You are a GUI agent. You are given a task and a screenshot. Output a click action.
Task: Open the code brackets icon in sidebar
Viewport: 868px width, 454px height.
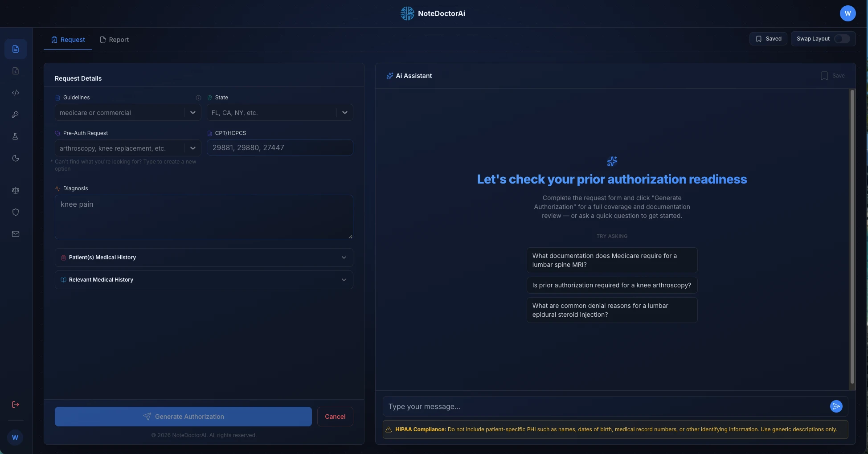(x=16, y=93)
